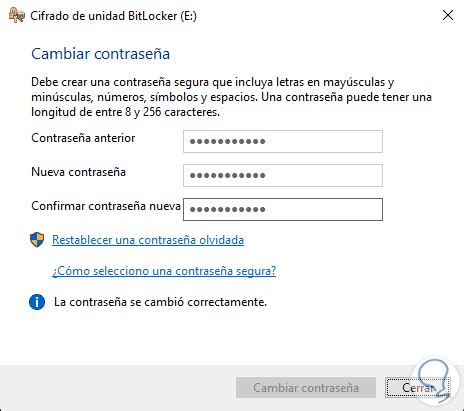Click the Nueva contraseña label
This screenshot has width=464, height=411.
[78, 172]
